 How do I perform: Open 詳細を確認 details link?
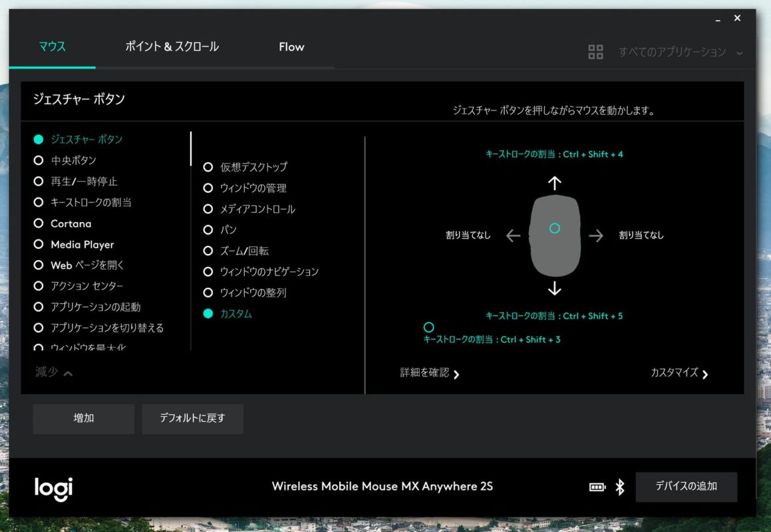430,373
